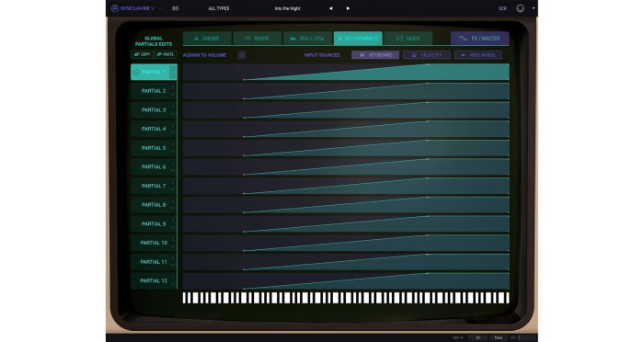Select the KEY DYNAMICS tab
This screenshot has height=342, width=644.
pos(358,39)
